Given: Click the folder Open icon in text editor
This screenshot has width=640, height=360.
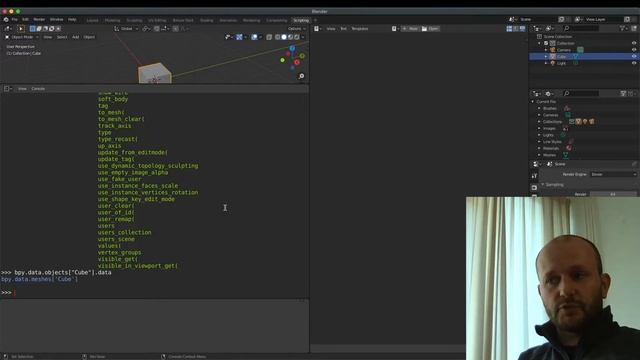Looking at the screenshot, I should (424, 29).
